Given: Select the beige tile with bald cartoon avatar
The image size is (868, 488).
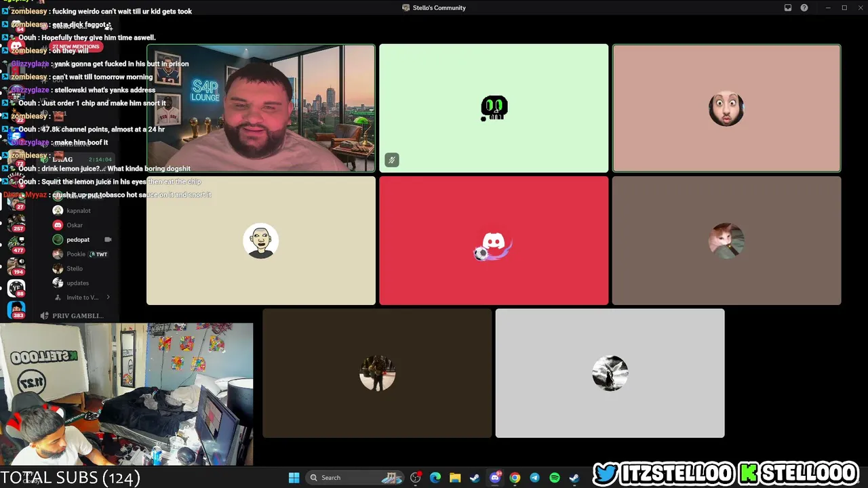Looking at the screenshot, I should point(261,241).
